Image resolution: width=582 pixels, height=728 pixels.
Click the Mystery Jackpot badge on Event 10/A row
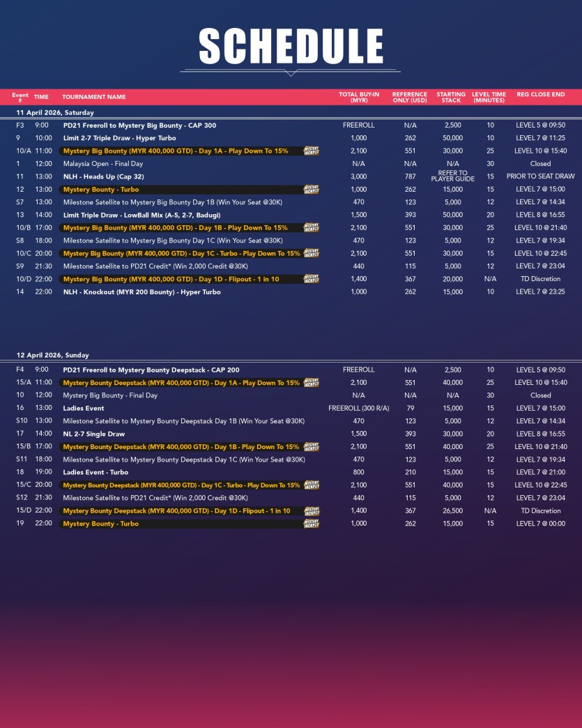coord(311,151)
